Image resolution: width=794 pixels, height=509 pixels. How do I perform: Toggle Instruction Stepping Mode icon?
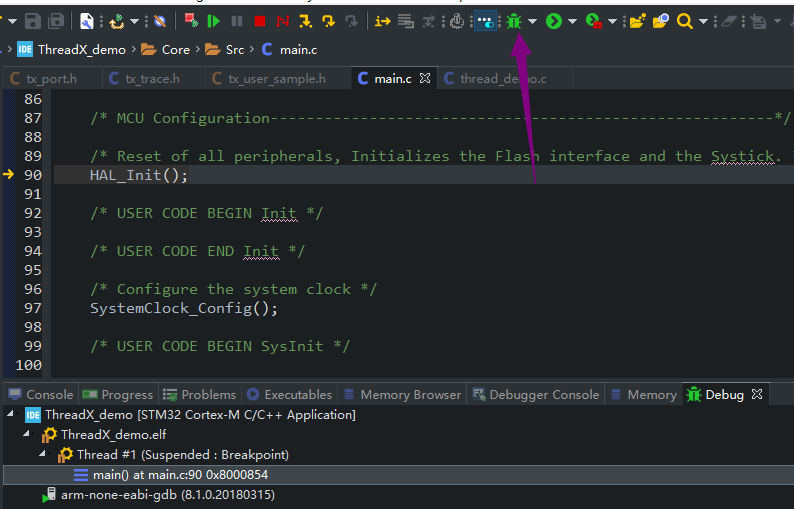tap(382, 21)
